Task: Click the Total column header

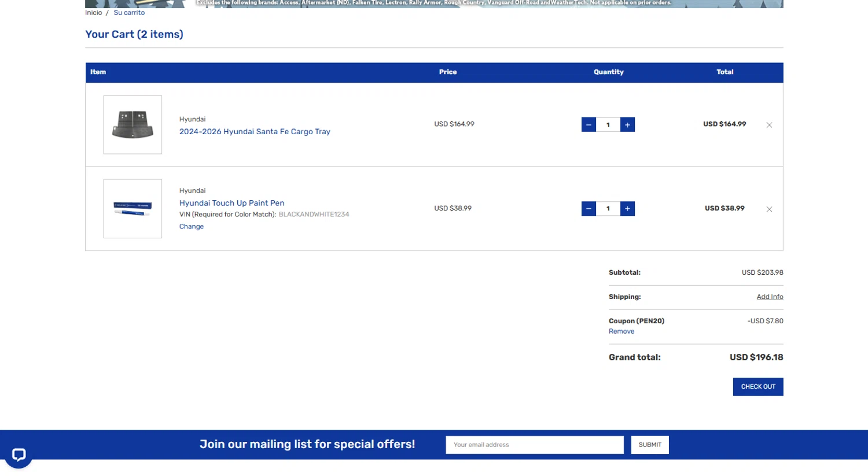Action: 725,72
